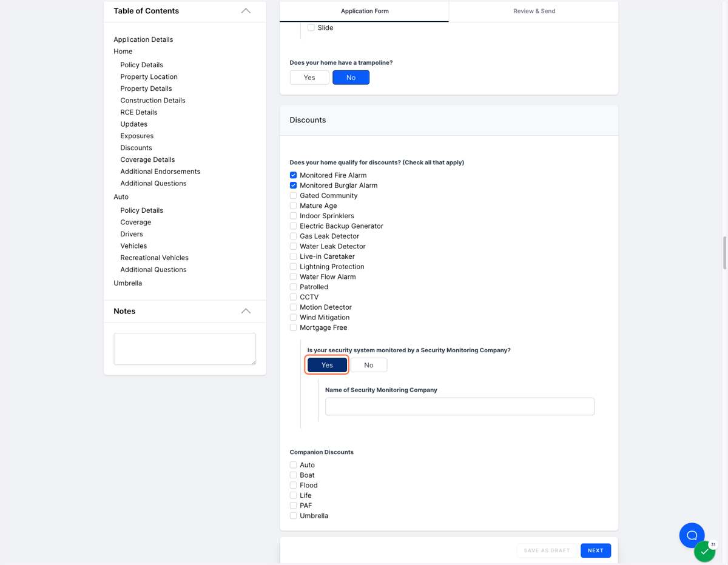Open Property Location in contents

click(x=149, y=77)
